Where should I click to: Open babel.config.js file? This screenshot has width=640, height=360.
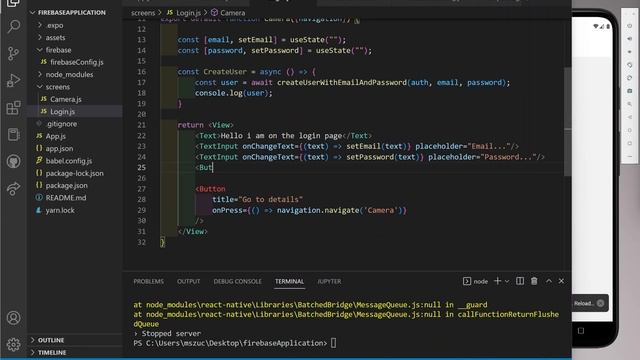tap(75, 161)
